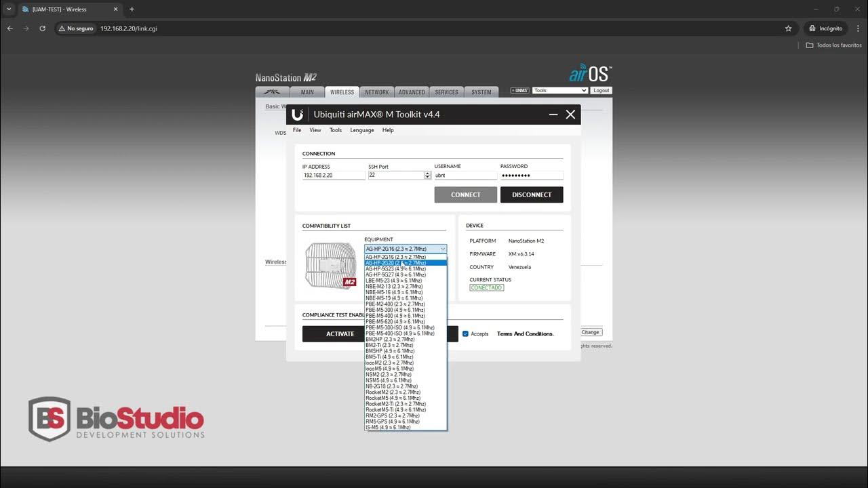
Task: Open Todos los favoritos folder
Action: coord(833,45)
